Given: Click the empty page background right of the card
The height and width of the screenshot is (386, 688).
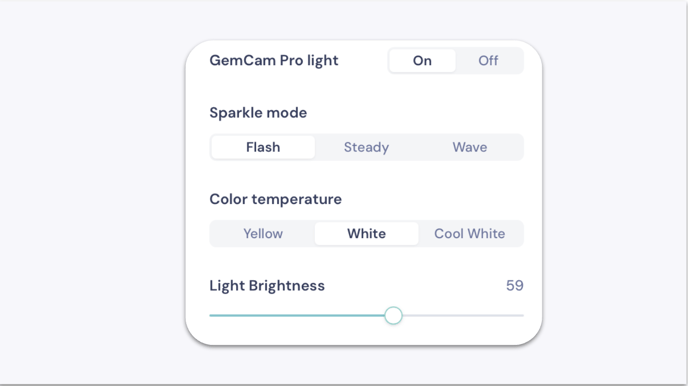Looking at the screenshot, I should tap(613, 193).
